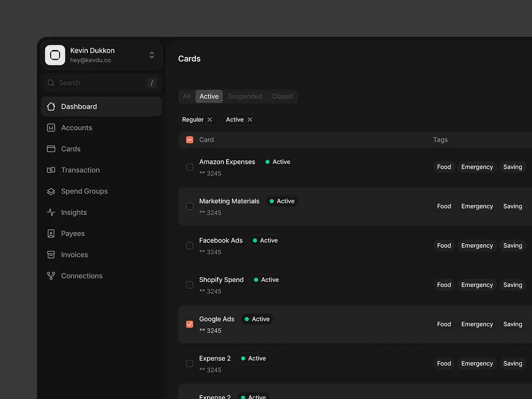The width and height of the screenshot is (532, 399).
Task: Check the Amazon Expenses row checkbox
Action: coord(189,167)
